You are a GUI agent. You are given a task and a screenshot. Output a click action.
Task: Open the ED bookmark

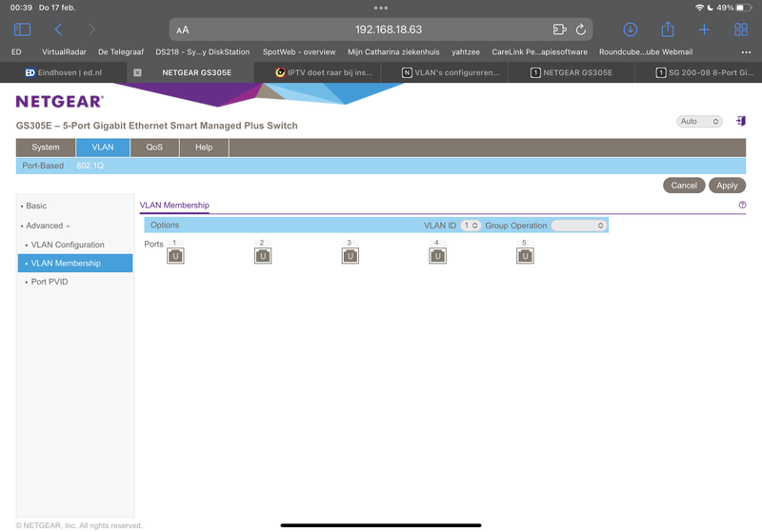click(16, 52)
